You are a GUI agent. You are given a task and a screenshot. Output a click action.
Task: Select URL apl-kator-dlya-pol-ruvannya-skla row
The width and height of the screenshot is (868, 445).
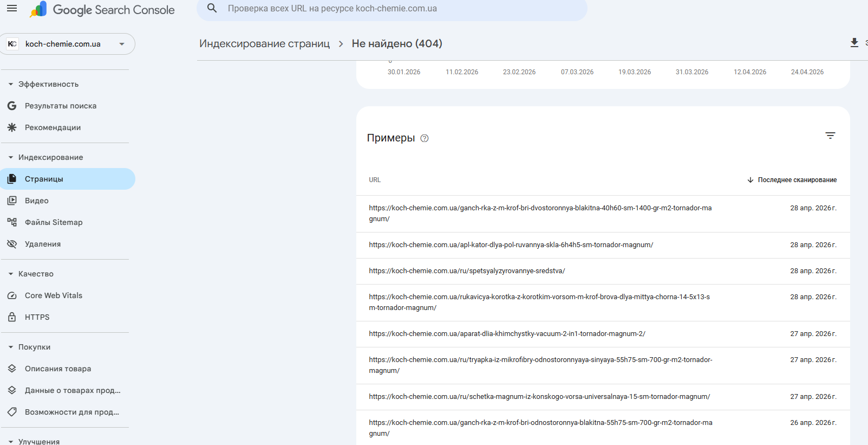(x=603, y=245)
